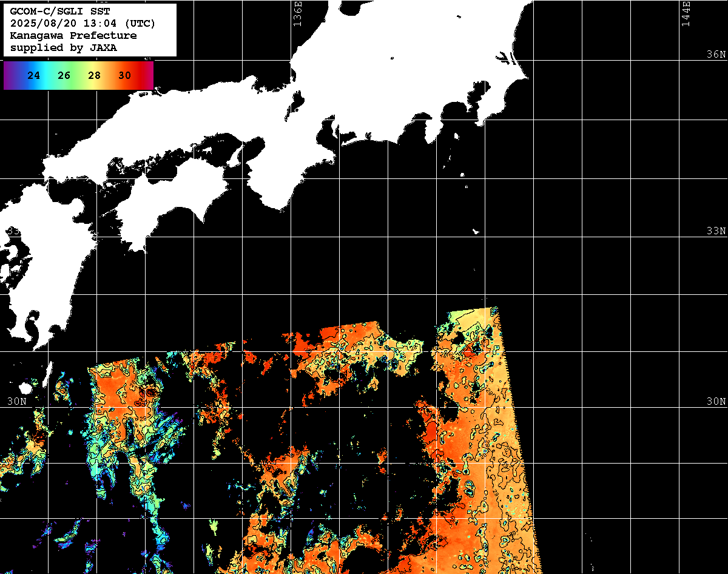Click the 26 value on the color scale
Image resolution: width=728 pixels, height=574 pixels.
[x=64, y=76]
